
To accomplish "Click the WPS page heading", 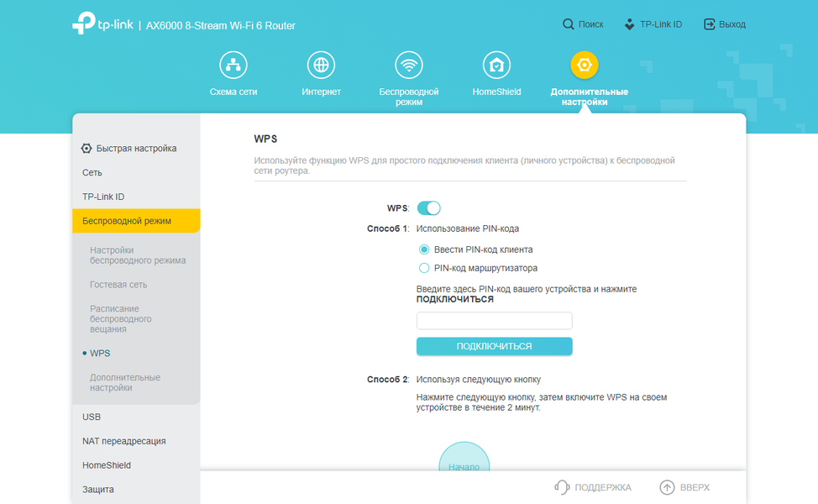I will [x=265, y=139].
